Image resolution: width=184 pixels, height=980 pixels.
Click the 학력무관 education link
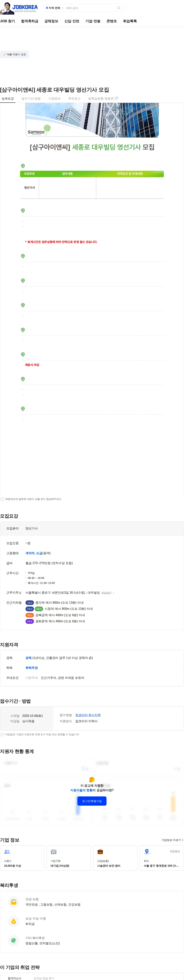click(x=32, y=668)
